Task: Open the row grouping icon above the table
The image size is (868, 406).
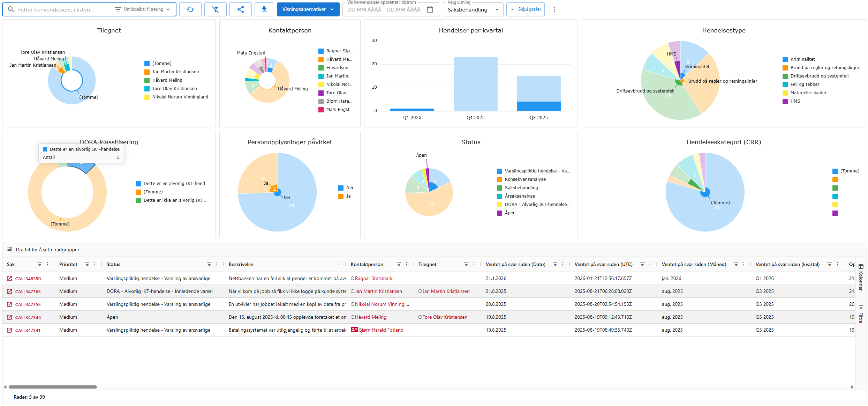Action: point(10,249)
